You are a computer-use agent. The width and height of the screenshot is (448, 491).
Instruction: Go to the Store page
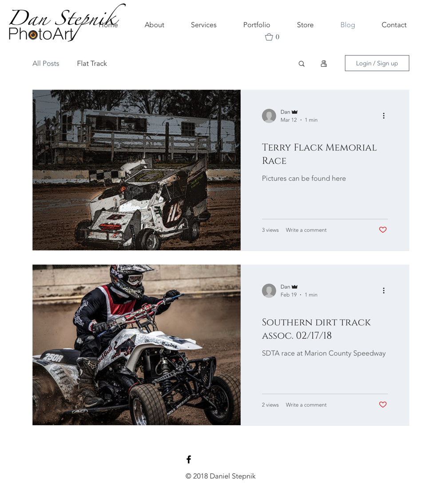[x=305, y=25]
